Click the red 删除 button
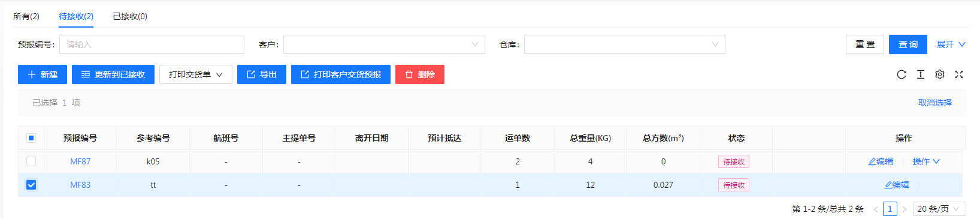The width and height of the screenshot is (980, 219). [420, 74]
